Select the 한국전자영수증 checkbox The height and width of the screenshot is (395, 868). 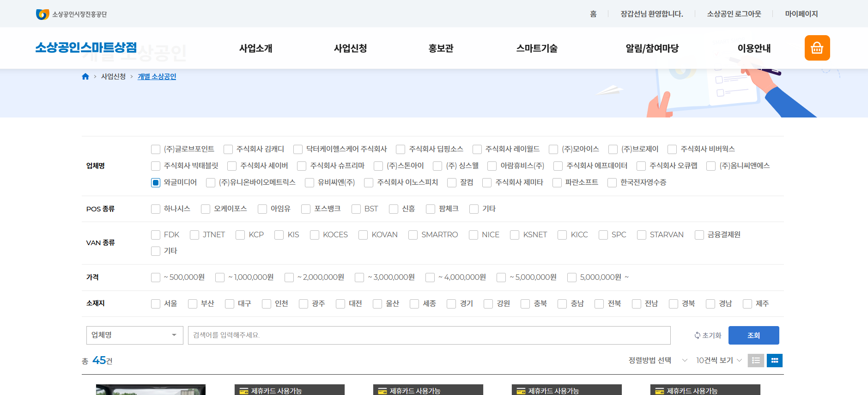[612, 183]
